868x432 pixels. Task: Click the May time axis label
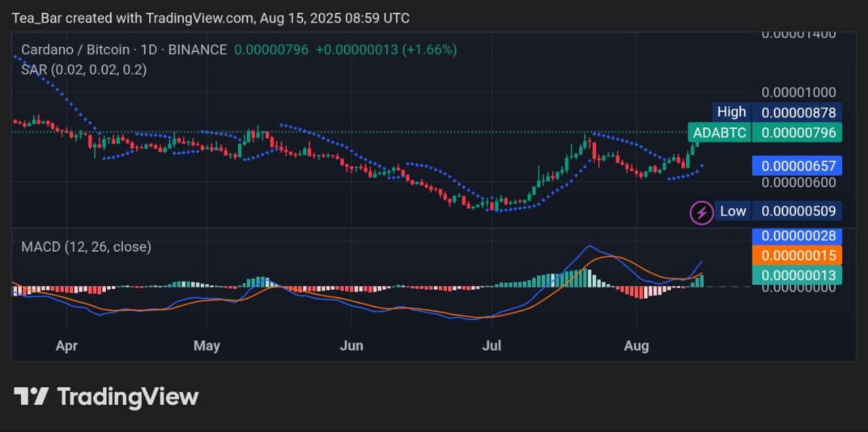(x=207, y=346)
